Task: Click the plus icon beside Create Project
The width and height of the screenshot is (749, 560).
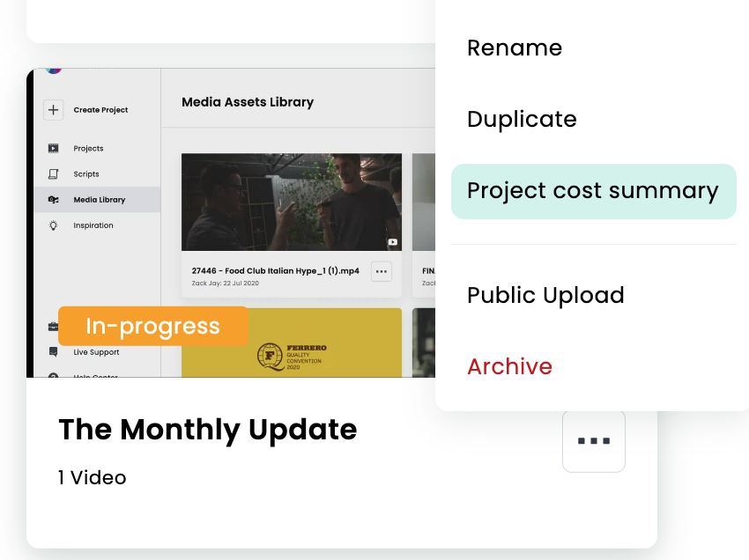Action: pyautogui.click(x=53, y=110)
